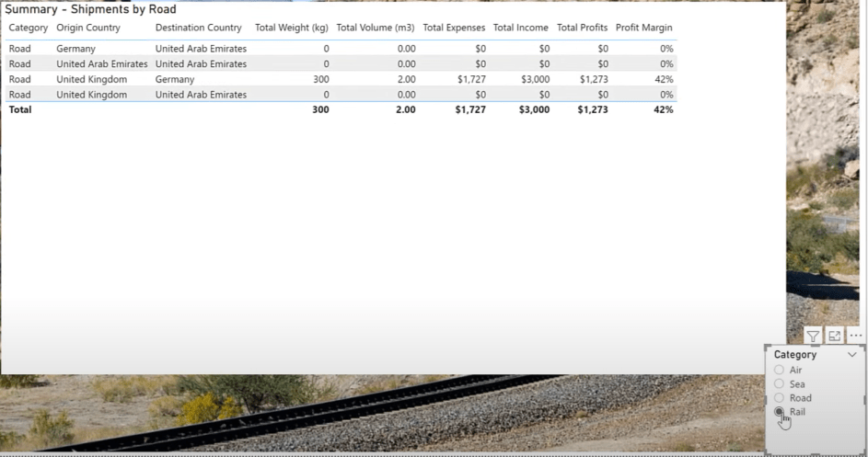This screenshot has height=457, width=868.
Task: Click the Total row 42% margin
Action: 663,109
